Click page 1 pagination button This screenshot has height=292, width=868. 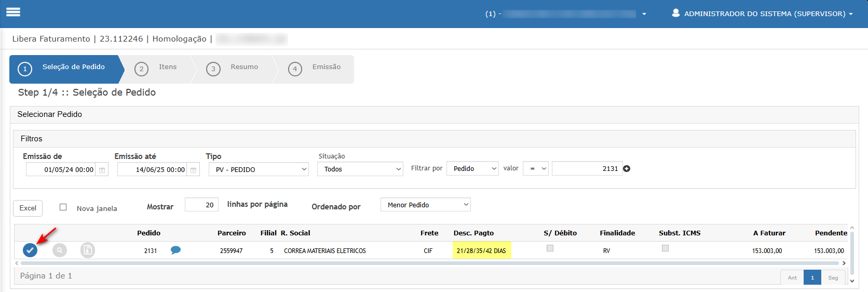pos(812,277)
